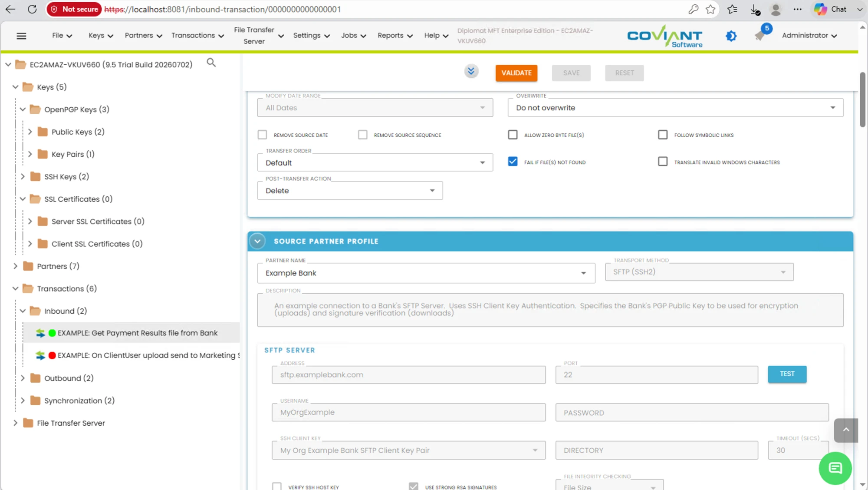Open the Reports menu
The height and width of the screenshot is (490, 868).
click(395, 35)
